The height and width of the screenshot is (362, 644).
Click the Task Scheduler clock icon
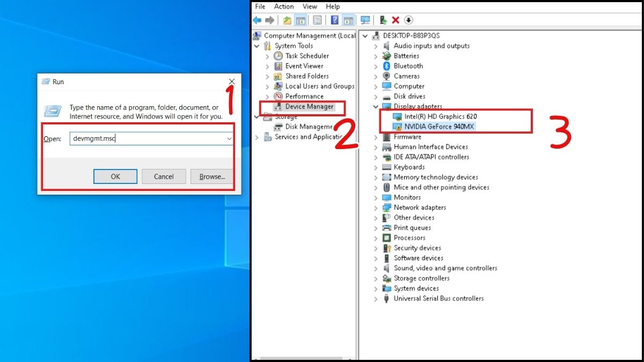278,56
